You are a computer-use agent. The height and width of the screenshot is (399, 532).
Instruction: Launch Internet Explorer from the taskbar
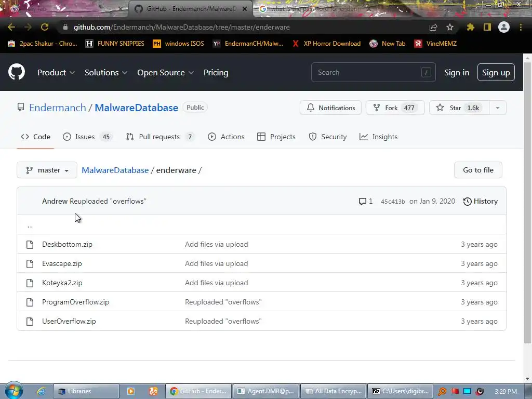[41, 391]
